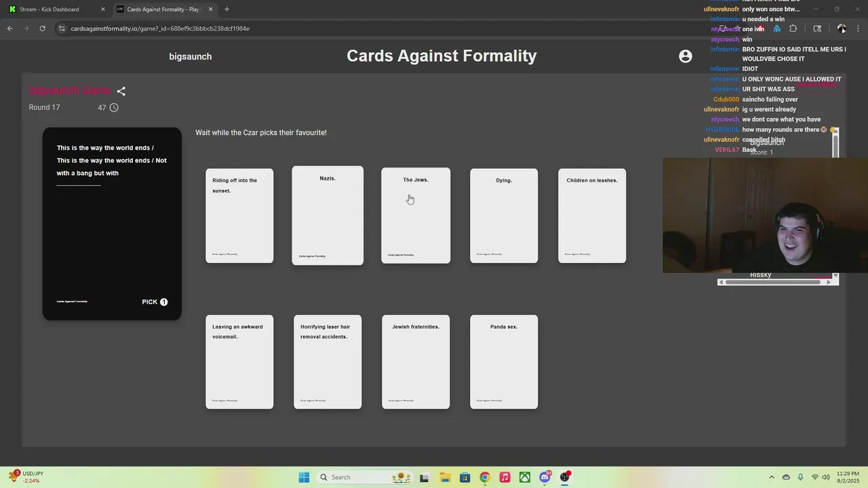Click the right scroll arrow under players panel
The image size is (868, 488).
(828, 282)
